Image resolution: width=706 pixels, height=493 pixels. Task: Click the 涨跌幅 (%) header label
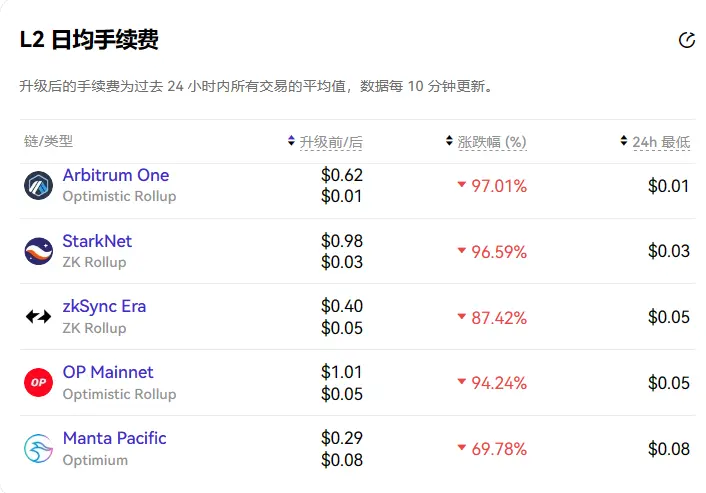tap(492, 142)
